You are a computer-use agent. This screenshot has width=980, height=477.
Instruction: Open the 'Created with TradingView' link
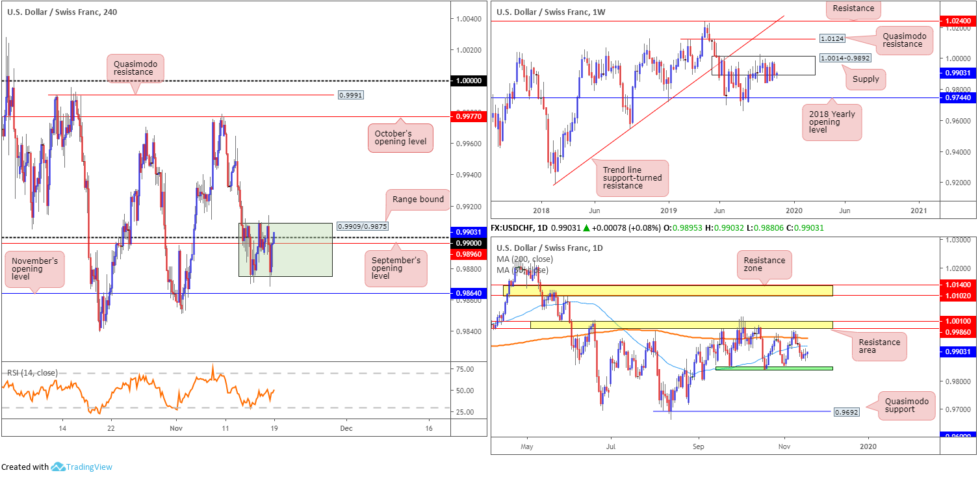(x=57, y=467)
